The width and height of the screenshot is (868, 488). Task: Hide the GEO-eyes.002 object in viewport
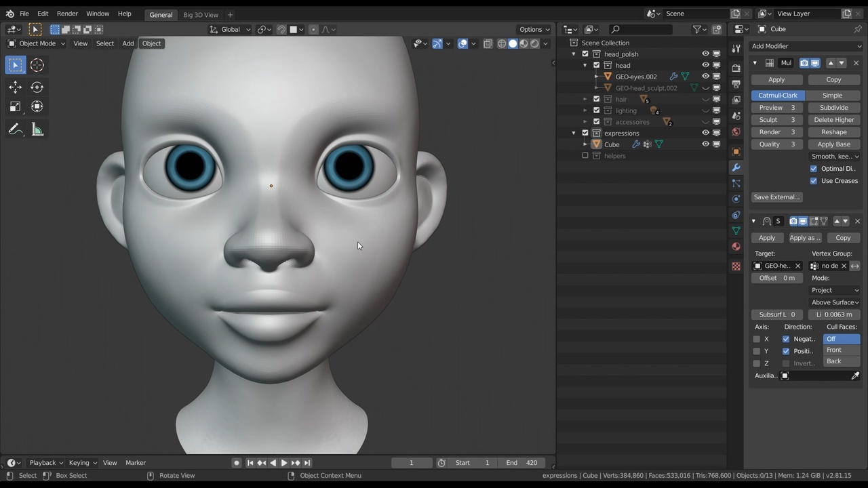click(x=705, y=77)
